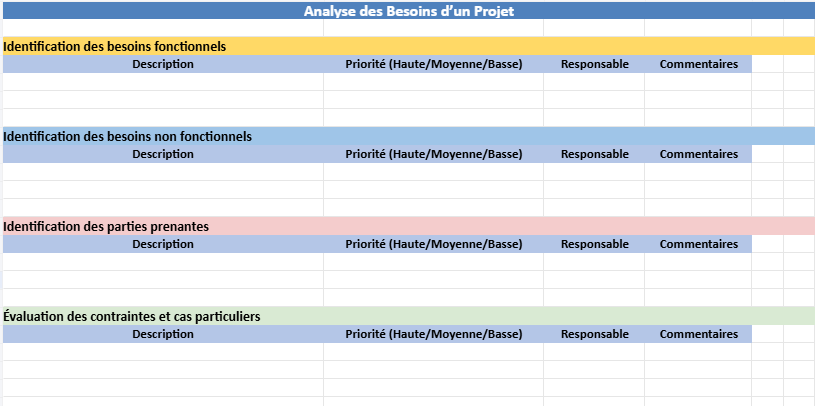Click Commentaires header in besoins fonctionnels section
The image size is (815, 406).
click(x=698, y=64)
